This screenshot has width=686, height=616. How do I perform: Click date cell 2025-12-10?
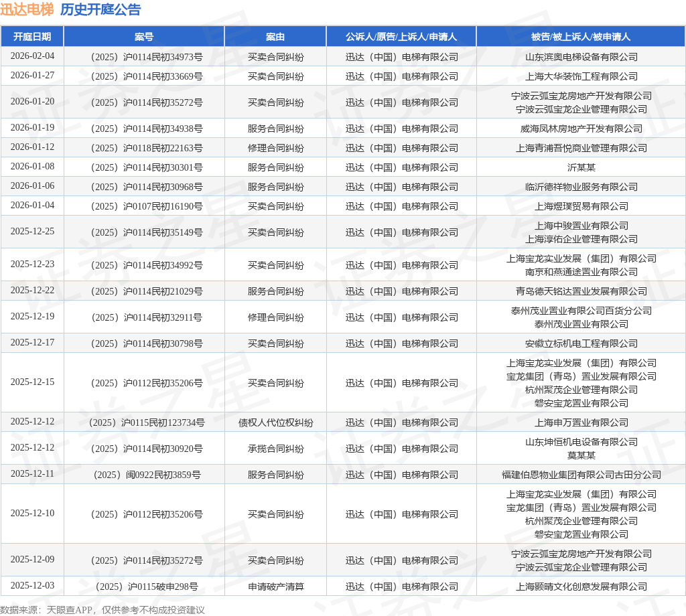tap(32, 514)
